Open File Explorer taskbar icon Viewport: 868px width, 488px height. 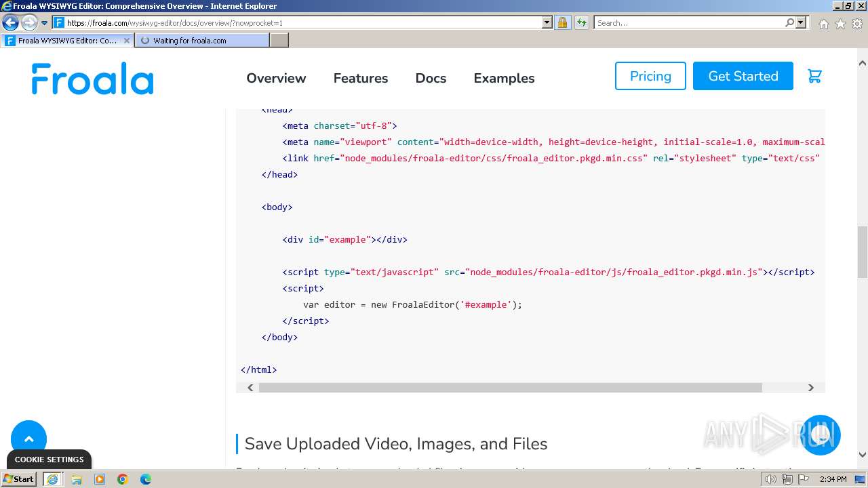click(x=77, y=479)
